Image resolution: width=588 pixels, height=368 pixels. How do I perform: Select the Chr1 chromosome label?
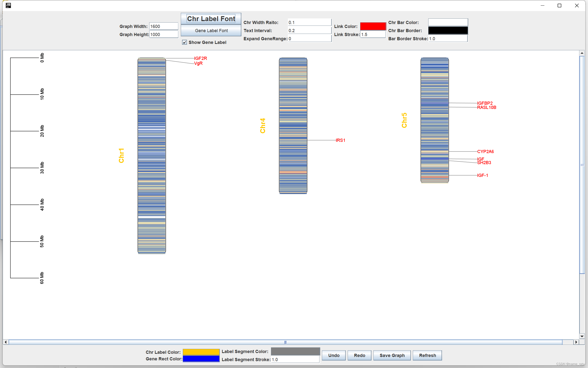pyautogui.click(x=121, y=156)
